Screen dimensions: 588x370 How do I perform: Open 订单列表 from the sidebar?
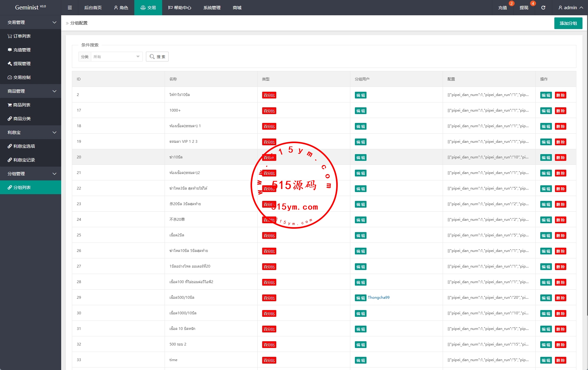(x=22, y=36)
